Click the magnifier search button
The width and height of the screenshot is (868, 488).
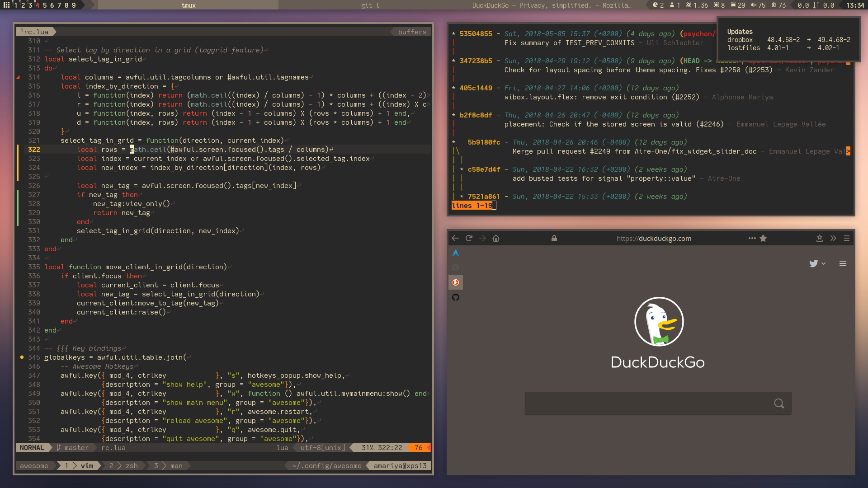779,403
